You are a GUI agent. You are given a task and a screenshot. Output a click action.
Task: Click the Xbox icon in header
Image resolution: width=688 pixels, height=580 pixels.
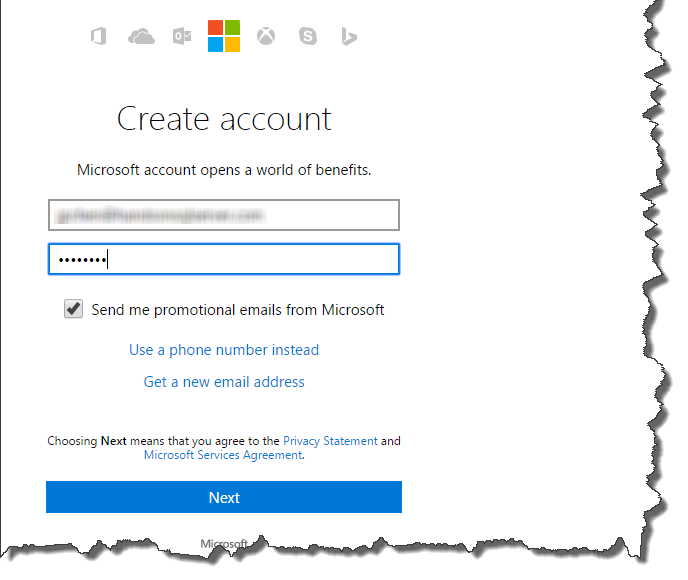pos(266,36)
